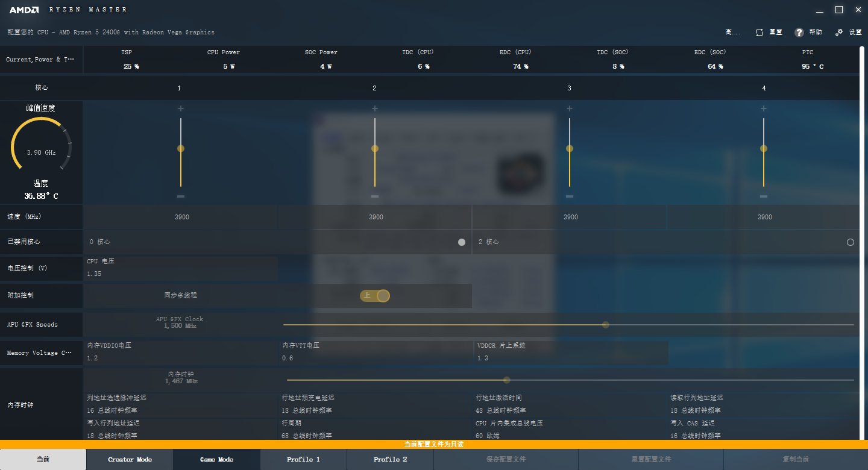Click the 写入 CAS 延迟 timing field
The height and width of the screenshot is (470, 868).
click(764, 429)
